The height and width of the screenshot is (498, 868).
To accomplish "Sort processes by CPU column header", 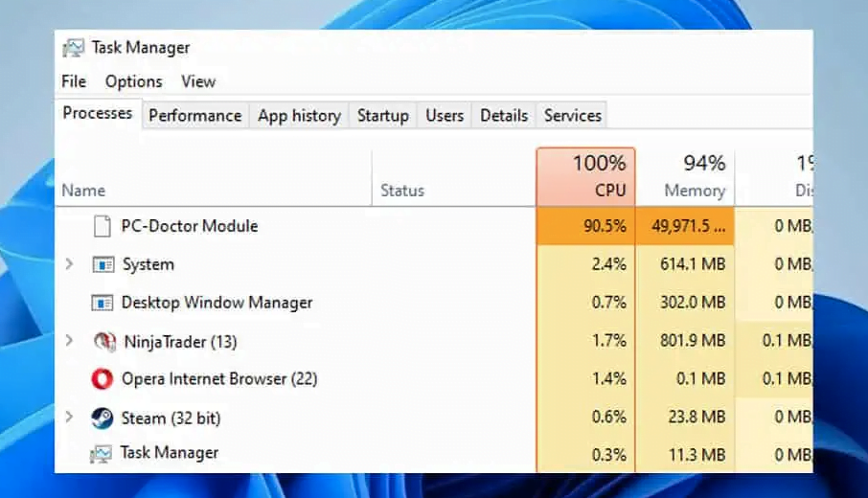I will click(x=585, y=176).
